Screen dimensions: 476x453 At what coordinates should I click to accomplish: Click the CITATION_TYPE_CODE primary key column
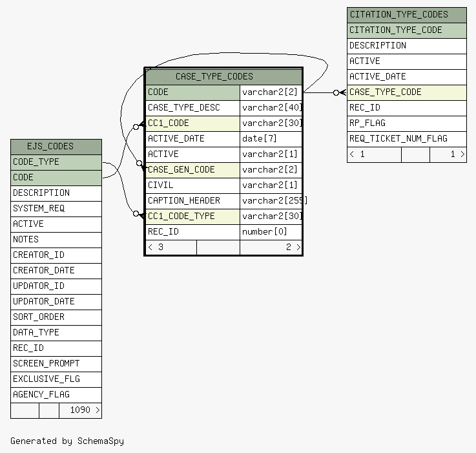point(396,30)
